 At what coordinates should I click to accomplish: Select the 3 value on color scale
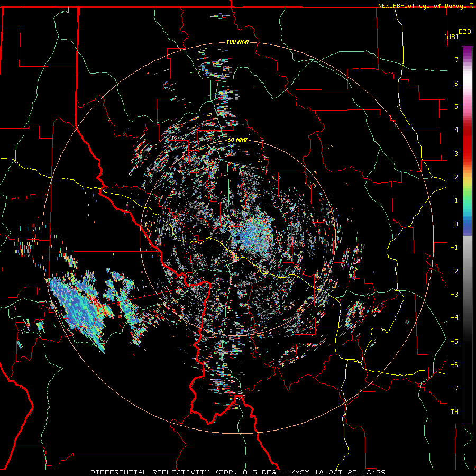pos(456,153)
